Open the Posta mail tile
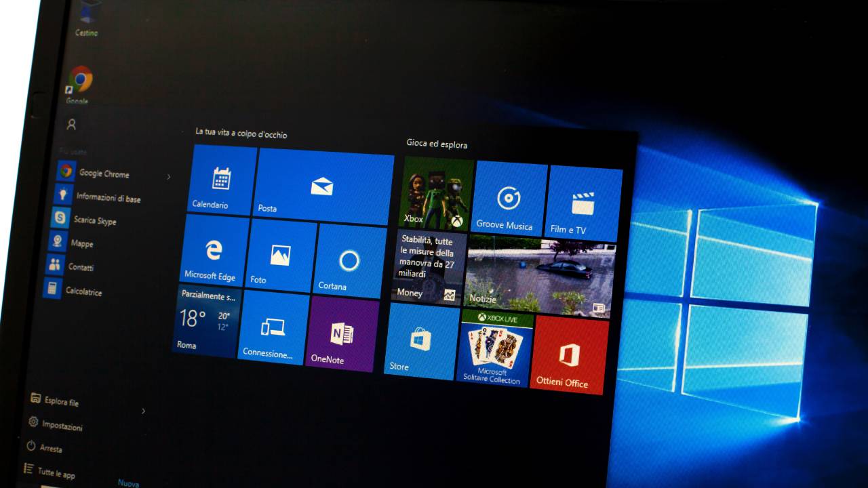The image size is (868, 488). click(x=324, y=186)
